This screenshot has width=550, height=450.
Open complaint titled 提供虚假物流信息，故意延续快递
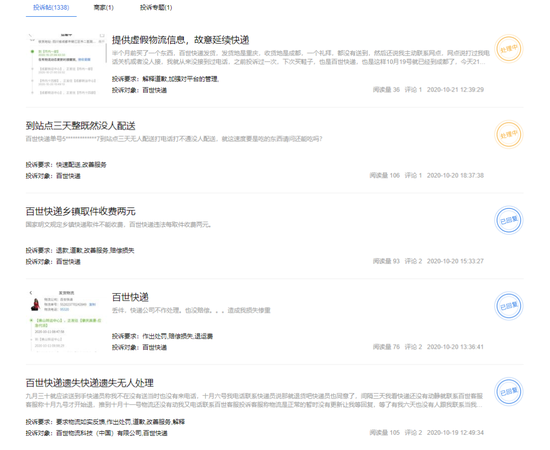click(180, 40)
